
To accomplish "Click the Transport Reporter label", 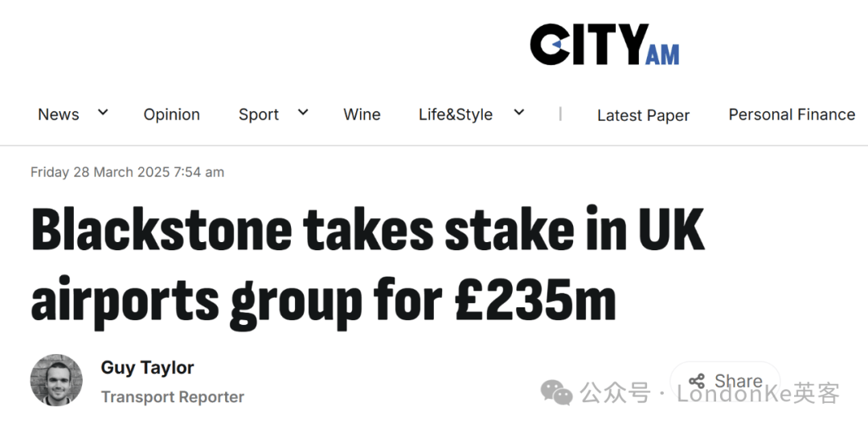I will click(x=172, y=397).
